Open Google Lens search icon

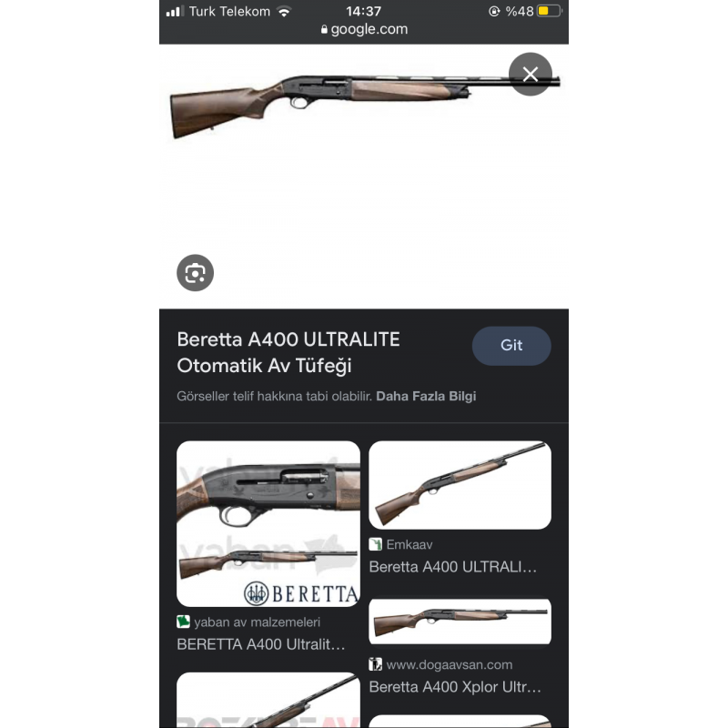click(x=195, y=273)
